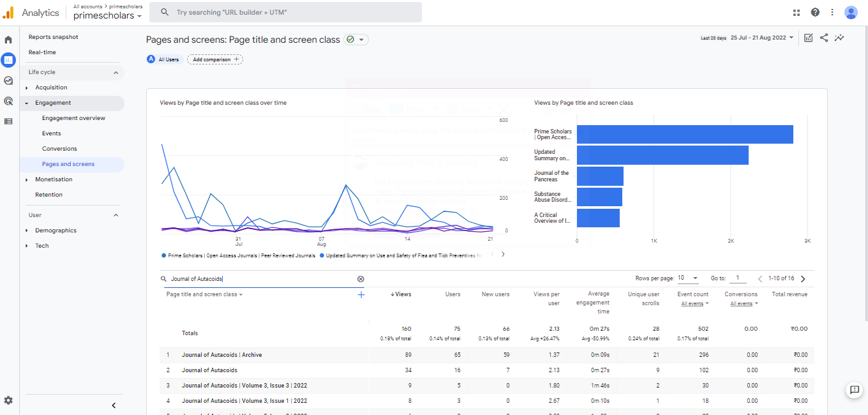Click the Analytics search field
Viewport: 868px width, 415px height.
tap(285, 12)
